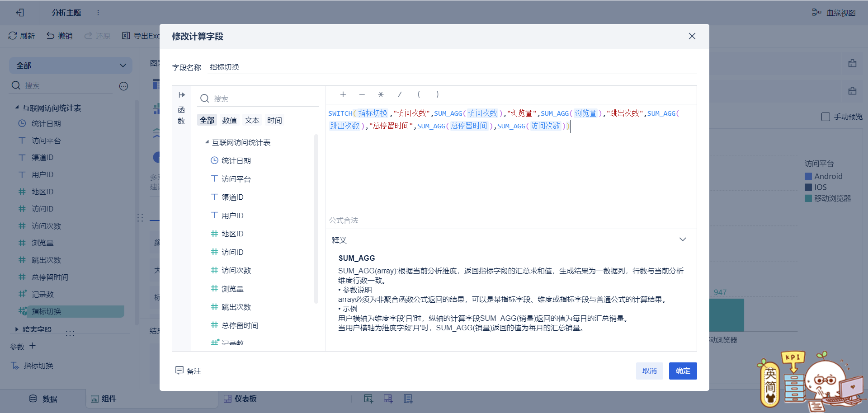Click the IOS legend color swatch
Screen dimensions: 868x413
coord(808,187)
